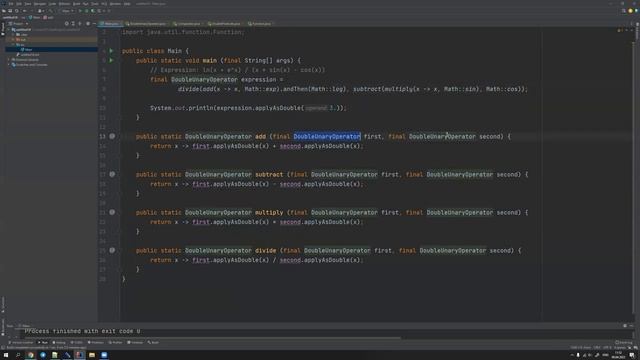Open Chrome from the taskbar
The height and width of the screenshot is (360, 640).
click(31, 355)
